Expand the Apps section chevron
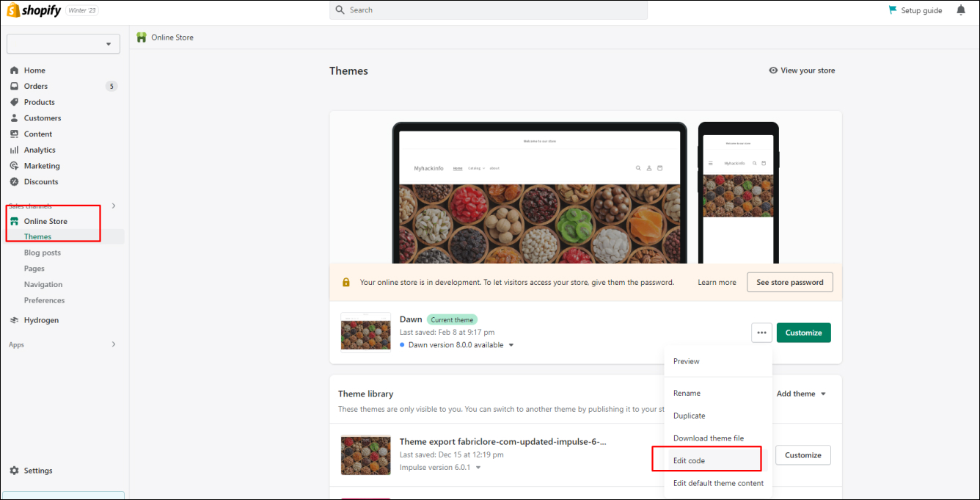This screenshot has height=500, width=980. tap(114, 344)
